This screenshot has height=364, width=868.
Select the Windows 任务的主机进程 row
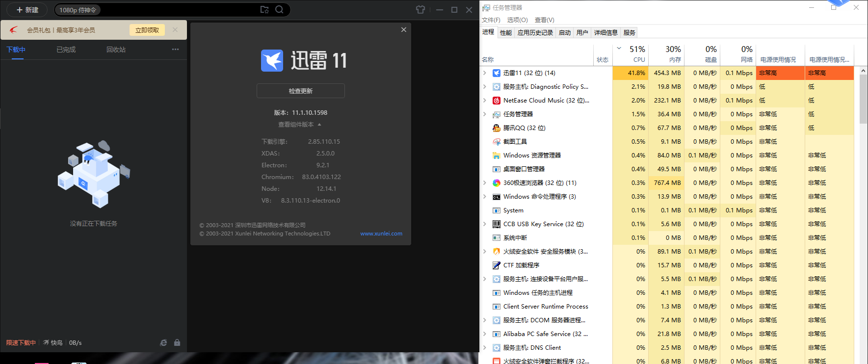point(667,293)
